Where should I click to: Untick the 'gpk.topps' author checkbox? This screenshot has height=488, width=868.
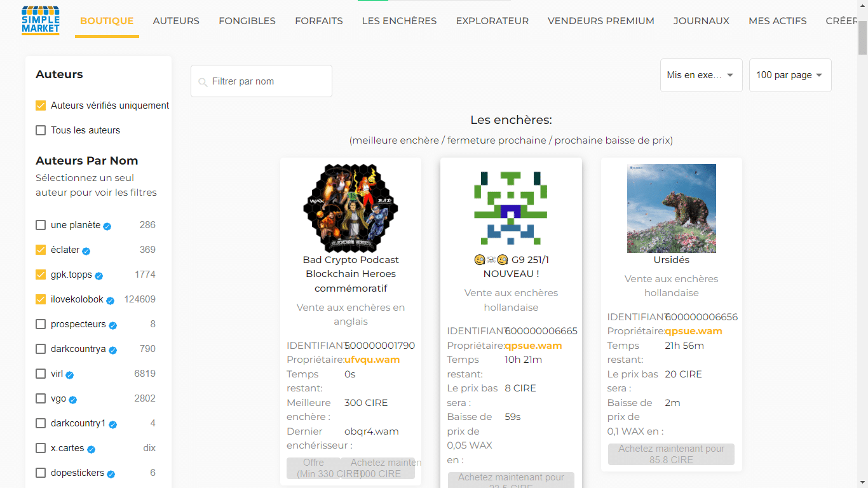41,274
